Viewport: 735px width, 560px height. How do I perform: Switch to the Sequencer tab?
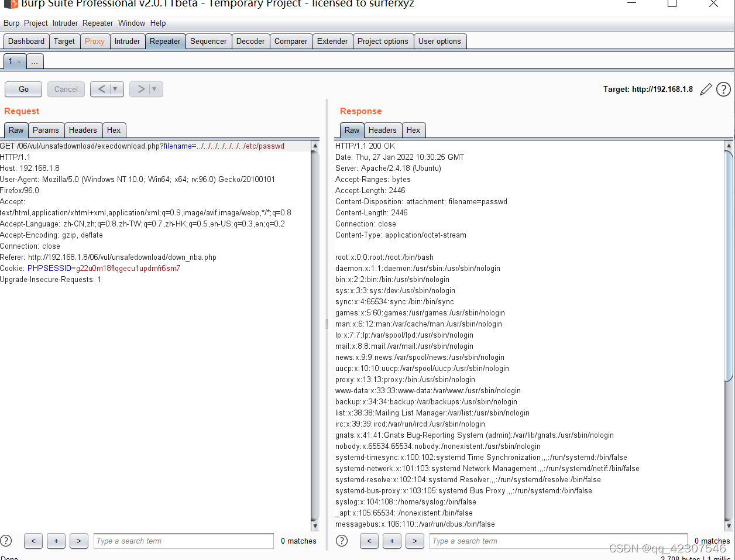point(208,42)
